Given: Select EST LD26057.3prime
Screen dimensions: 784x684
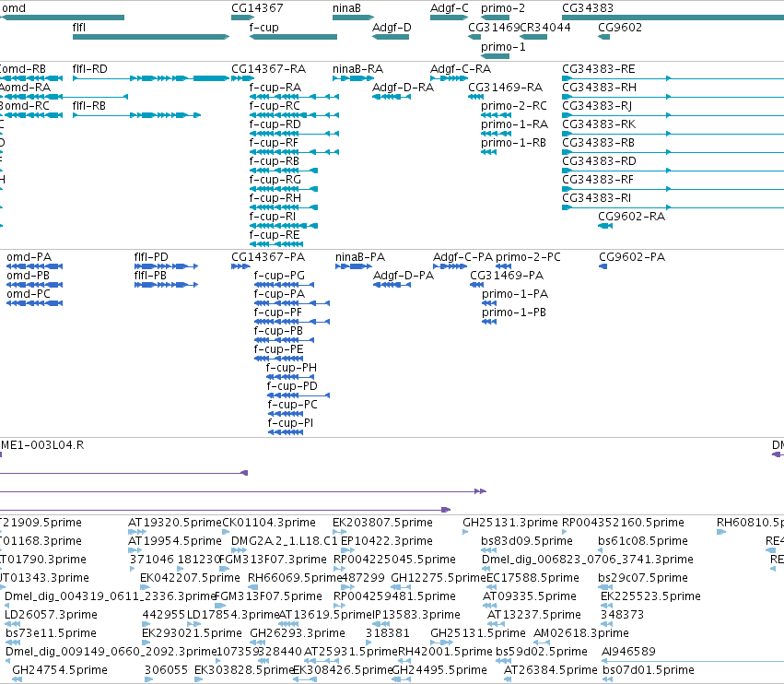Looking at the screenshot, I should [x=13, y=624].
